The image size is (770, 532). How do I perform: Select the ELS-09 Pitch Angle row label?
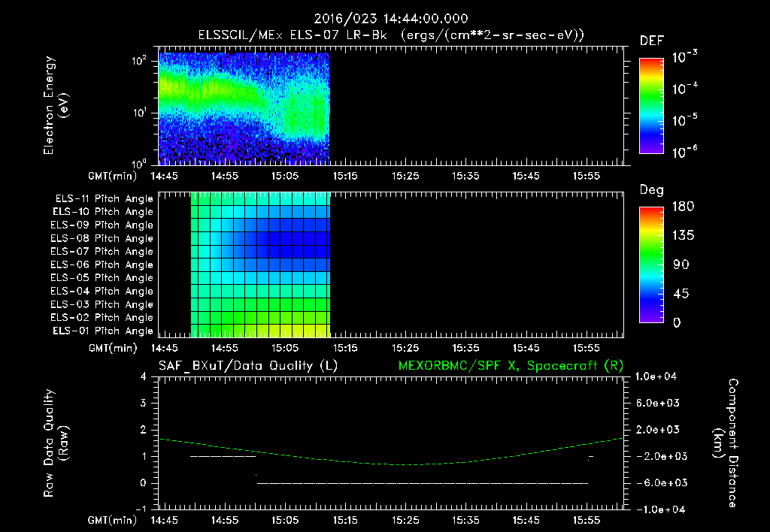click(102, 225)
